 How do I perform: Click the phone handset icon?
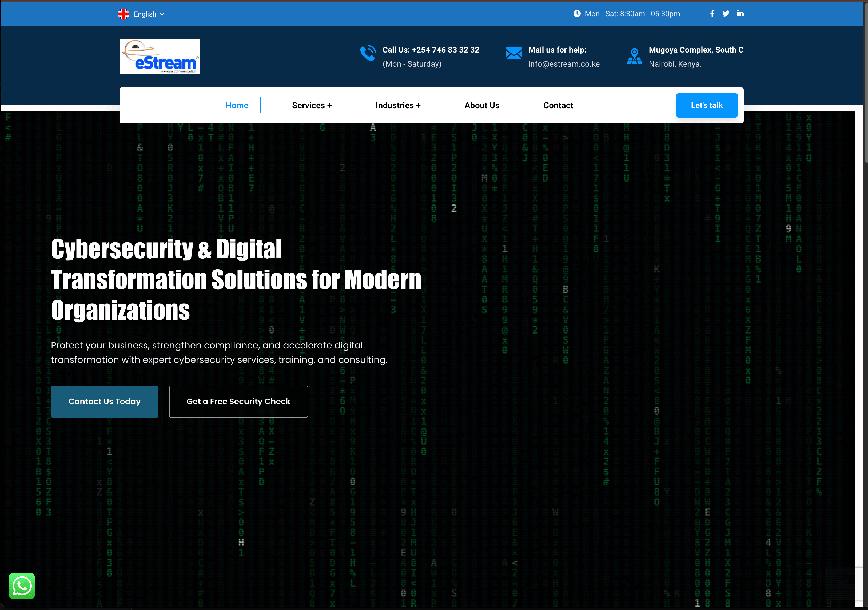click(368, 53)
